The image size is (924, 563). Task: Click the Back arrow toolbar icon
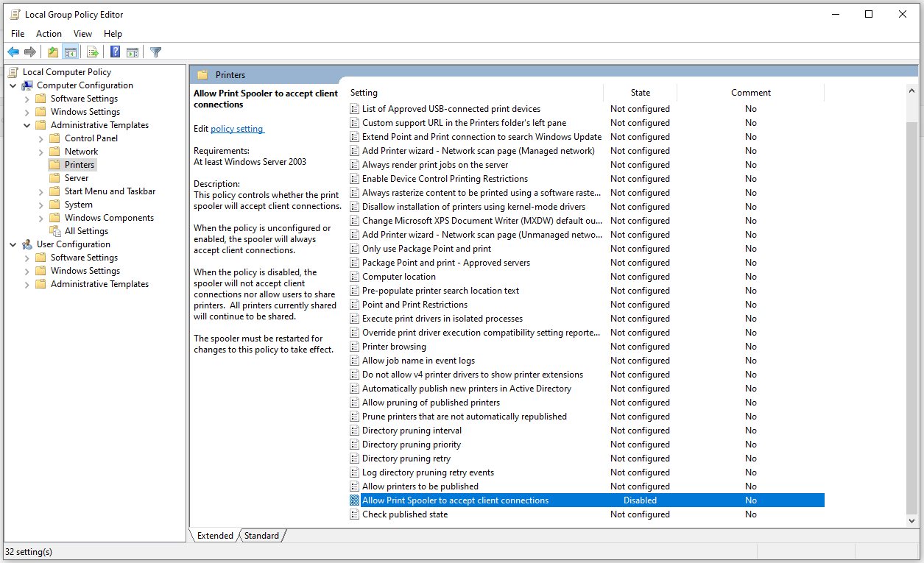click(13, 52)
